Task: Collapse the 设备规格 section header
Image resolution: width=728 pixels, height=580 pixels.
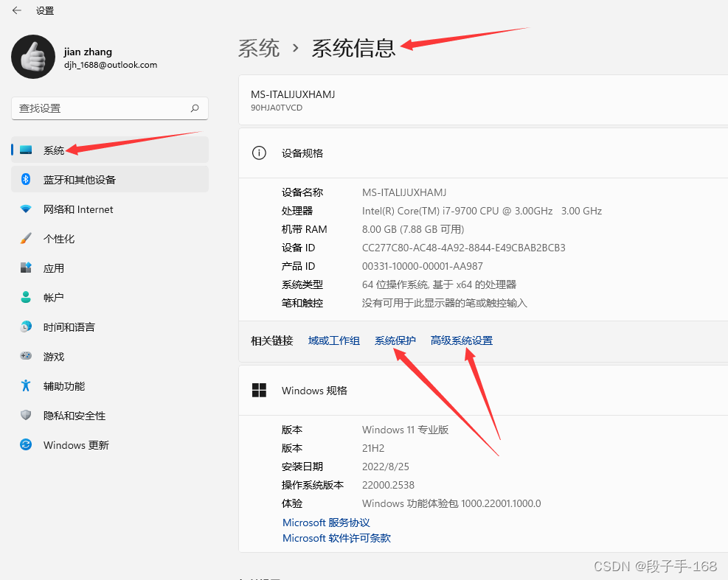Action: point(483,153)
